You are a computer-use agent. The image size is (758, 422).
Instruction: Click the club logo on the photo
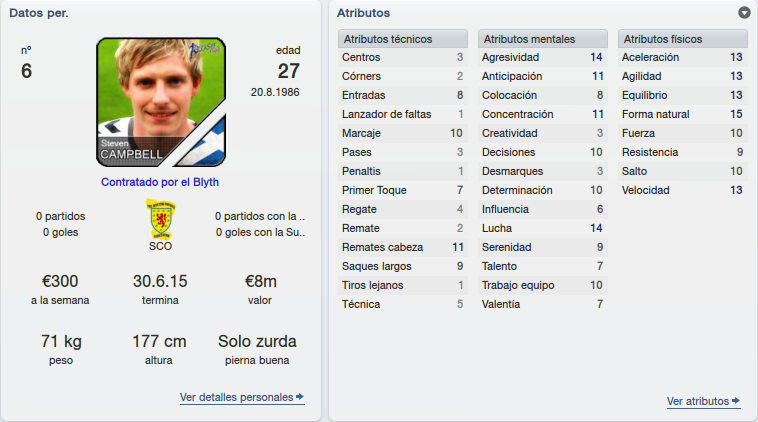204,49
